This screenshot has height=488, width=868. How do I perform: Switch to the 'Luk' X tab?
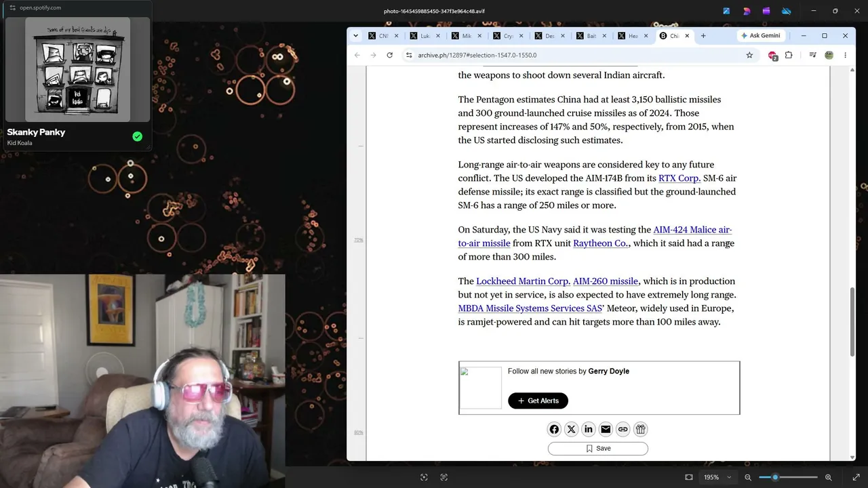click(425, 36)
